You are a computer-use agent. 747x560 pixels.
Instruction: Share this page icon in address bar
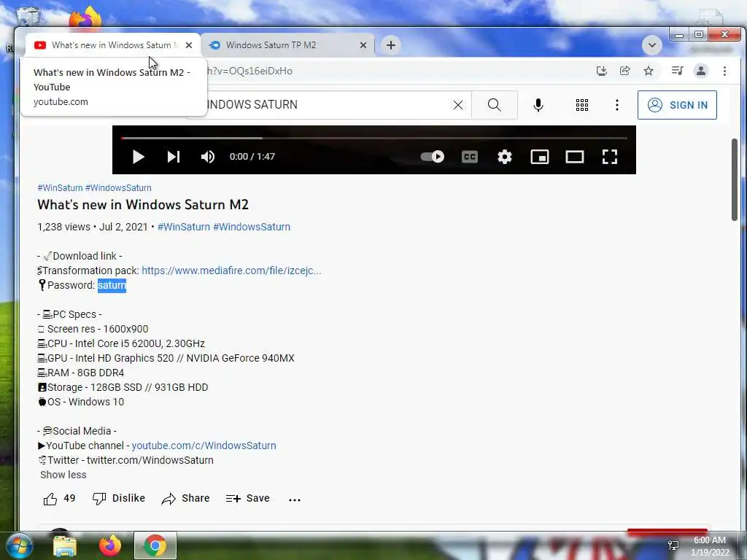click(625, 71)
